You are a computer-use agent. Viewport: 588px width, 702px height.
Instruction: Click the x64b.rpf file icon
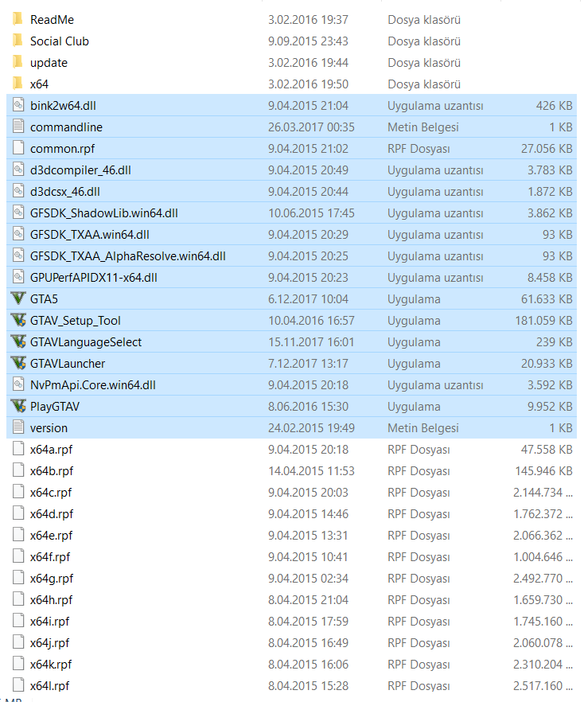point(18,470)
